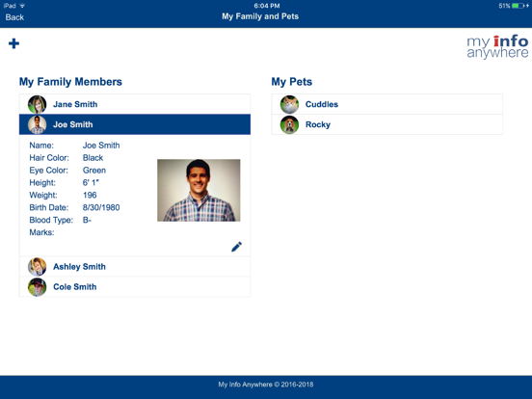Click the My Family Members heading
Viewport: 532px width, 399px height.
tap(70, 82)
